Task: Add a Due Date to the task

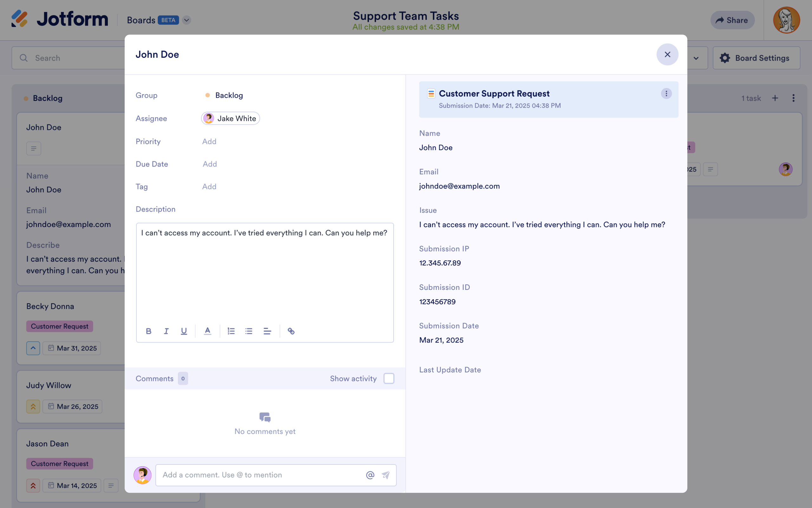Action: click(x=210, y=164)
